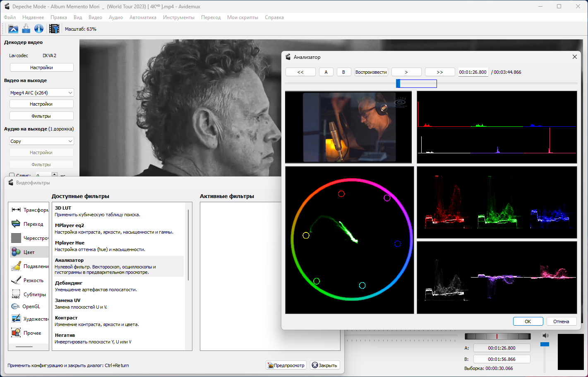This screenshot has width=588, height=377.
Task: Show file information toolbar icon
Action: pos(39,29)
